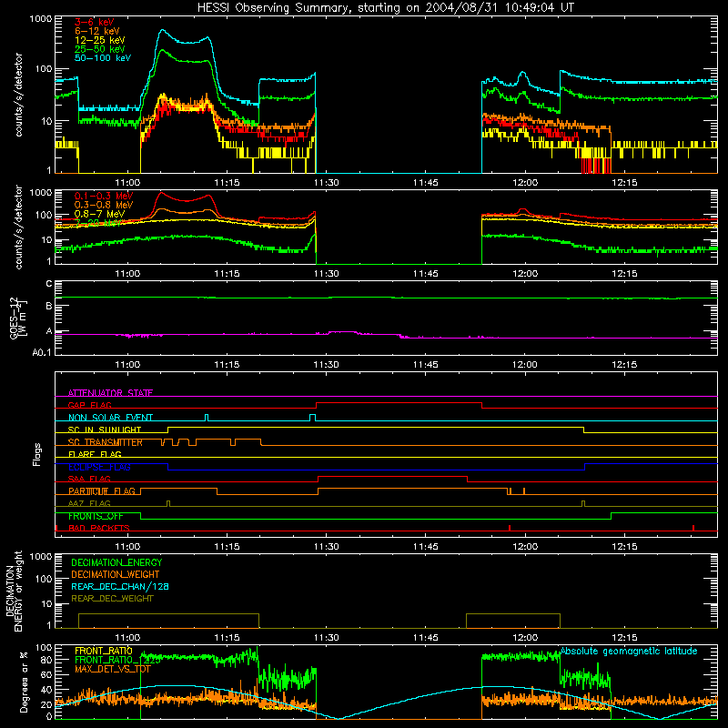Click the REAR_DEC_WEIGHT legend label
The image size is (728, 728).
112,599
